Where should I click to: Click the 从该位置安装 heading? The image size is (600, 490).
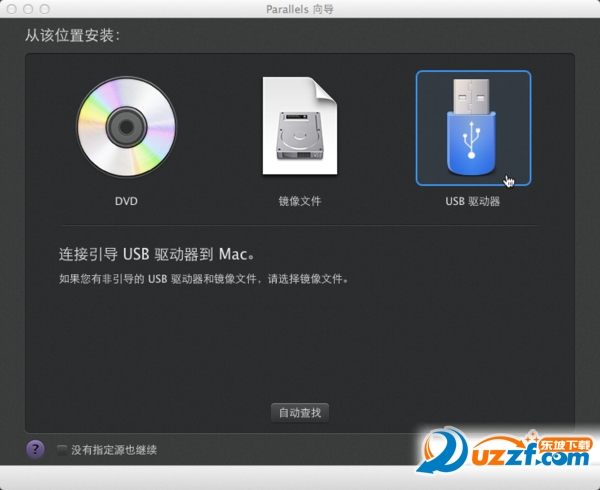(73, 36)
